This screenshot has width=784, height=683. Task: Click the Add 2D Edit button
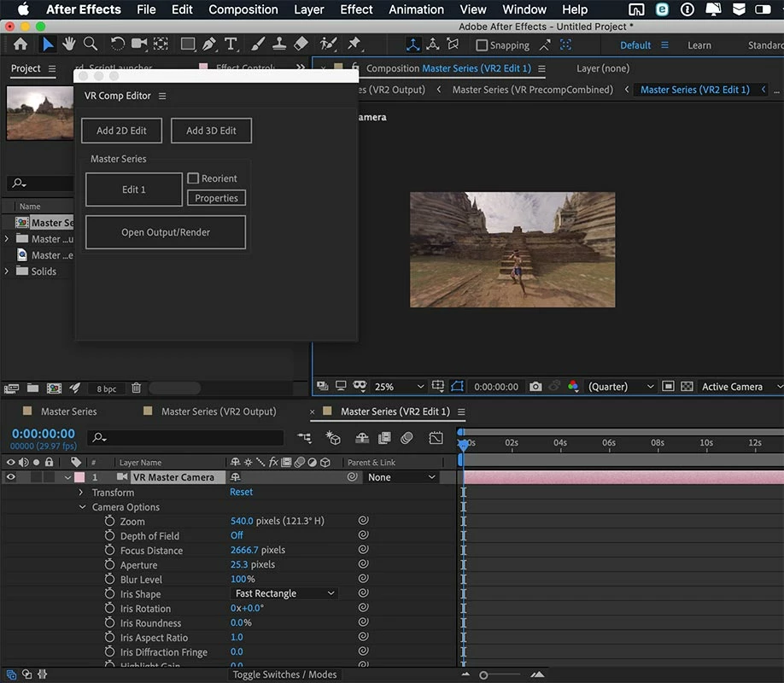121,131
